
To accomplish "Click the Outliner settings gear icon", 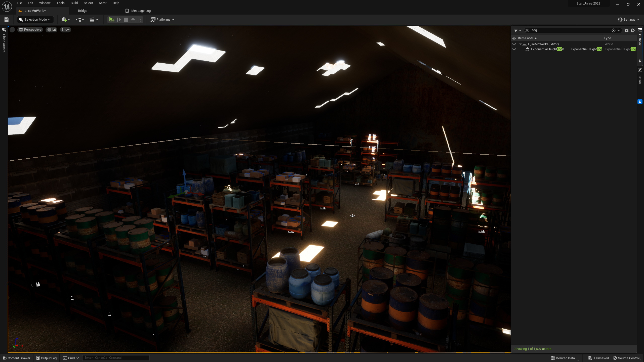I will [633, 30].
